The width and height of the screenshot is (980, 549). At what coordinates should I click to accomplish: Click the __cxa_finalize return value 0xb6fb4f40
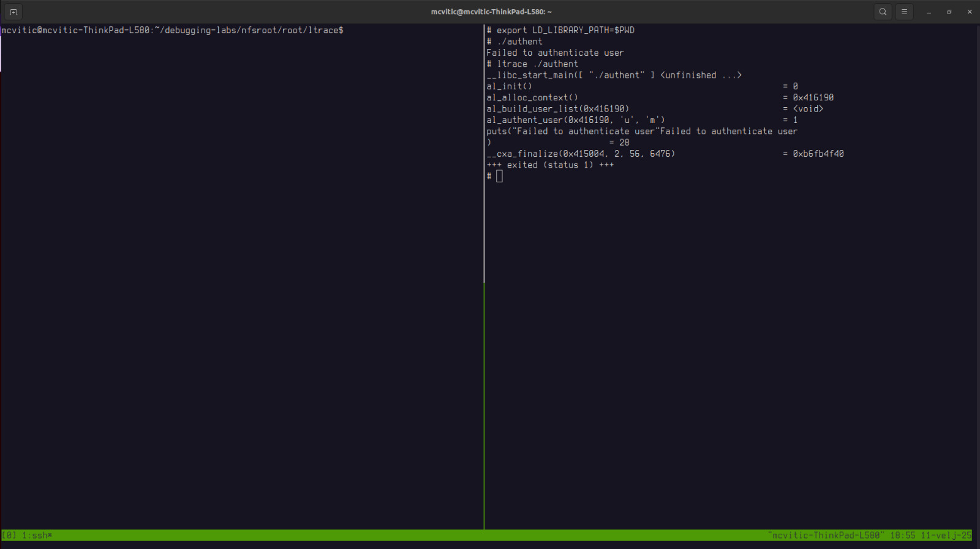click(818, 154)
